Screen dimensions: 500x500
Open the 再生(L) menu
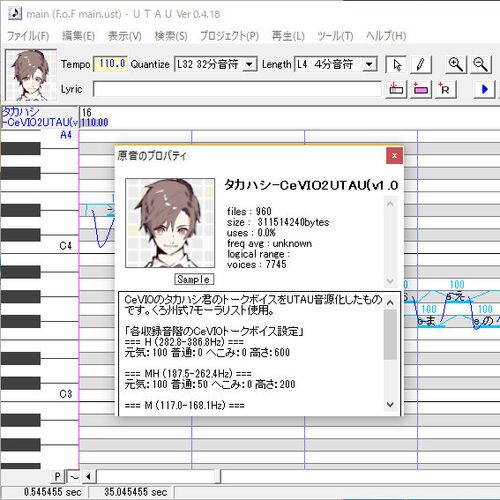coord(288,36)
